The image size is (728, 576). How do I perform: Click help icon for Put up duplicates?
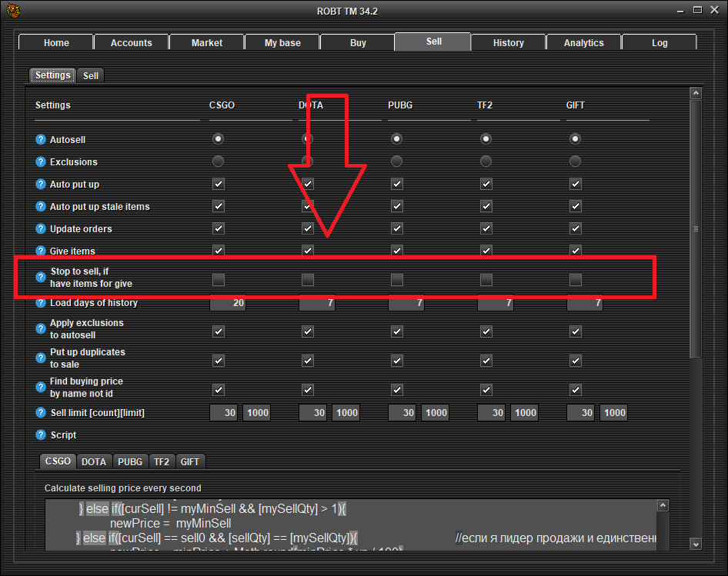(x=41, y=358)
